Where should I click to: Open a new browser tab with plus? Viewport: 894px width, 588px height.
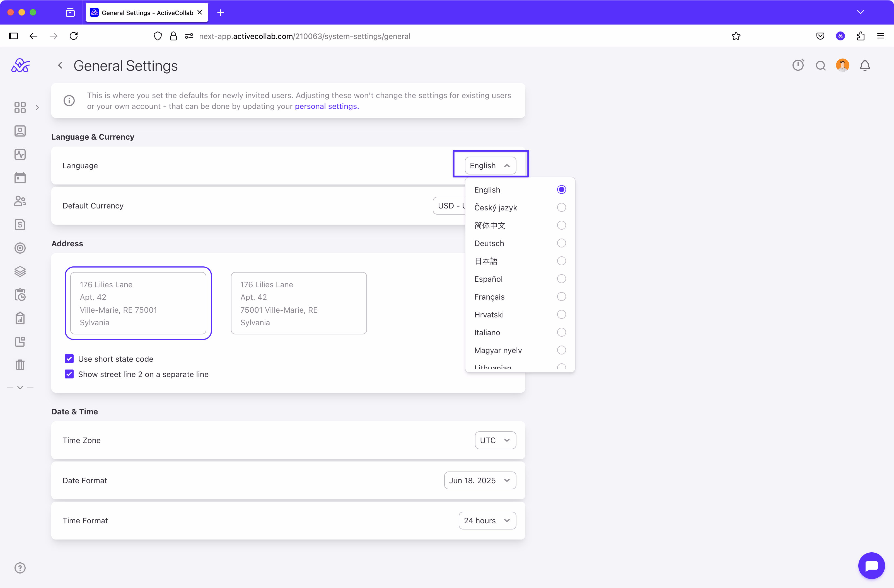221,13
